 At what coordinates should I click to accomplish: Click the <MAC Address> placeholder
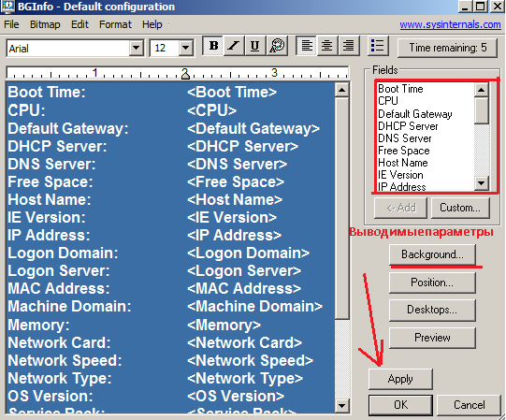244,289
